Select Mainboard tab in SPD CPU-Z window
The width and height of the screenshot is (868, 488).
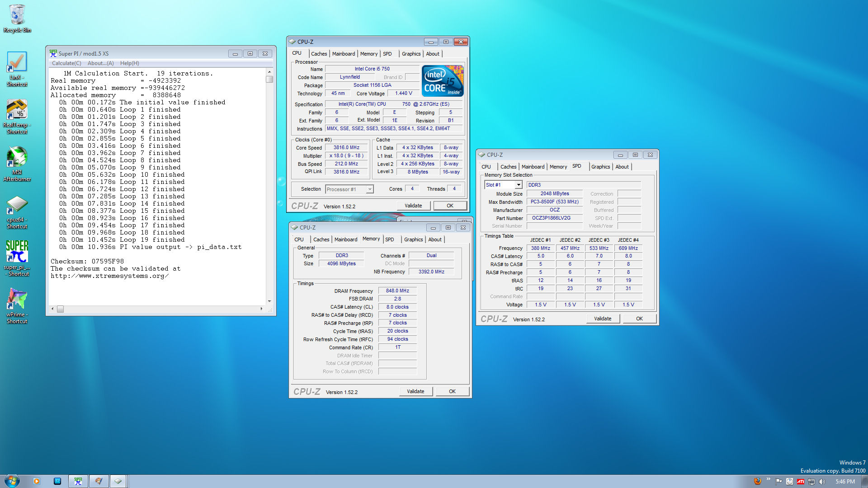[533, 167]
